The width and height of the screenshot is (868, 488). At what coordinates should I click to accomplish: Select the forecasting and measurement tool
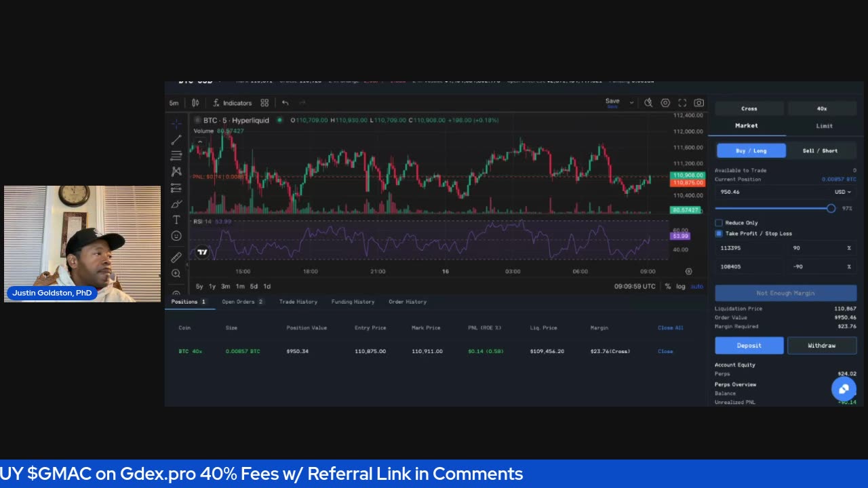pos(176,188)
